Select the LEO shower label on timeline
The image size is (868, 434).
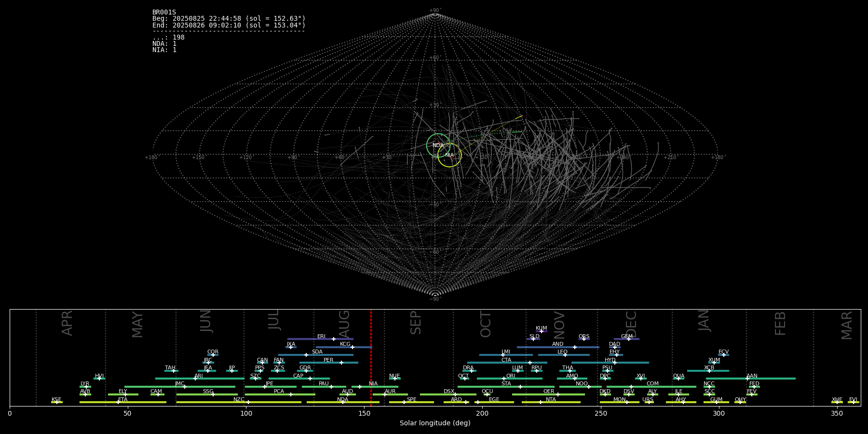tap(562, 352)
